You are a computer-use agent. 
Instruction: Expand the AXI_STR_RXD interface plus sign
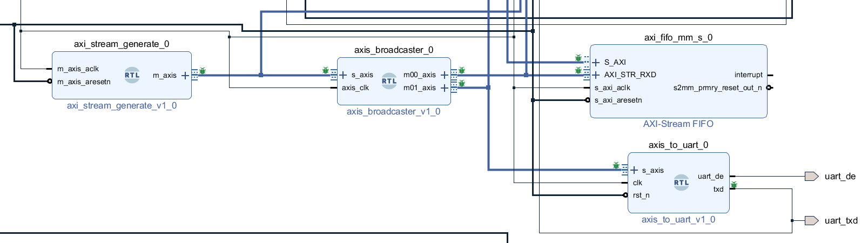pyautogui.click(x=596, y=75)
